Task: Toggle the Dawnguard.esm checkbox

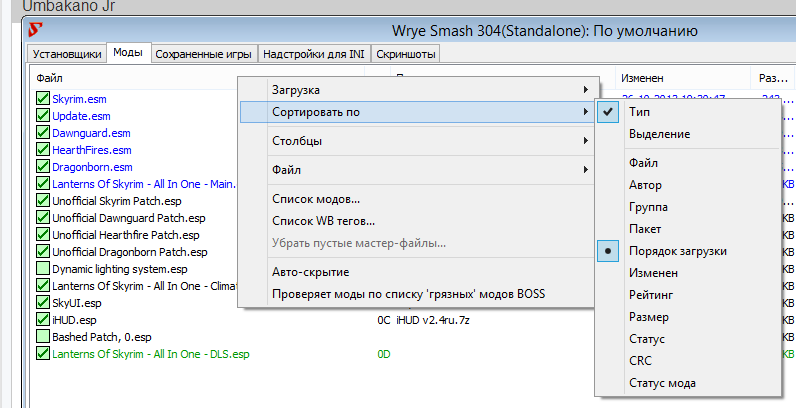Action: click(x=43, y=132)
